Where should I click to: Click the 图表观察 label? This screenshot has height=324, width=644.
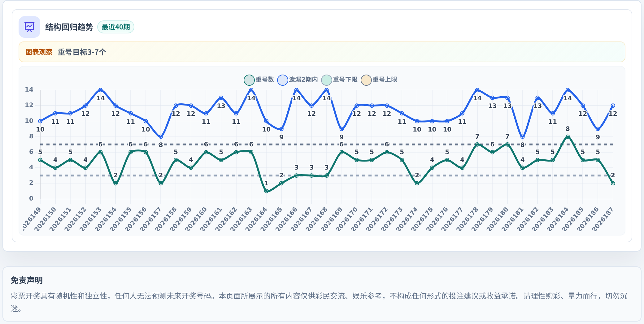[x=39, y=52]
